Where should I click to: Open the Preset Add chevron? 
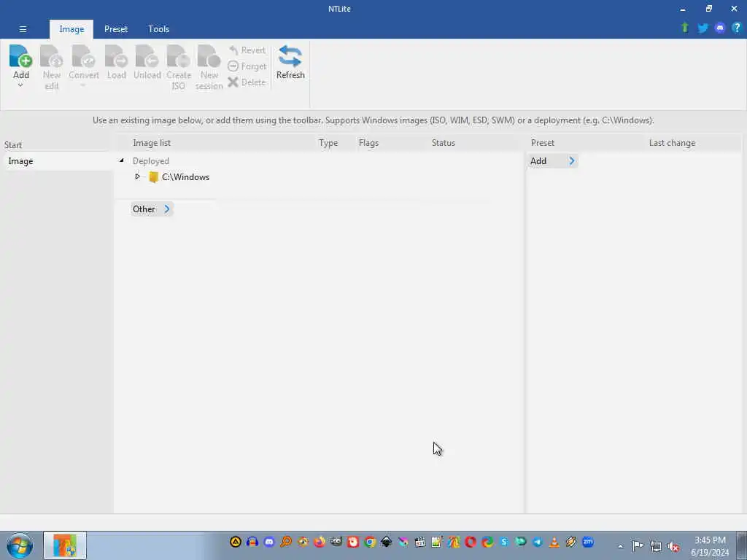[x=572, y=161]
